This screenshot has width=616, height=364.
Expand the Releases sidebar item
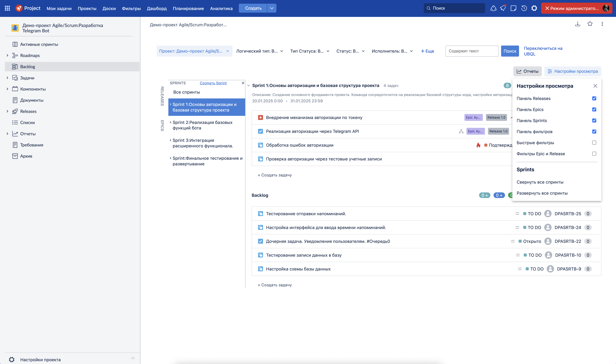coord(7,111)
